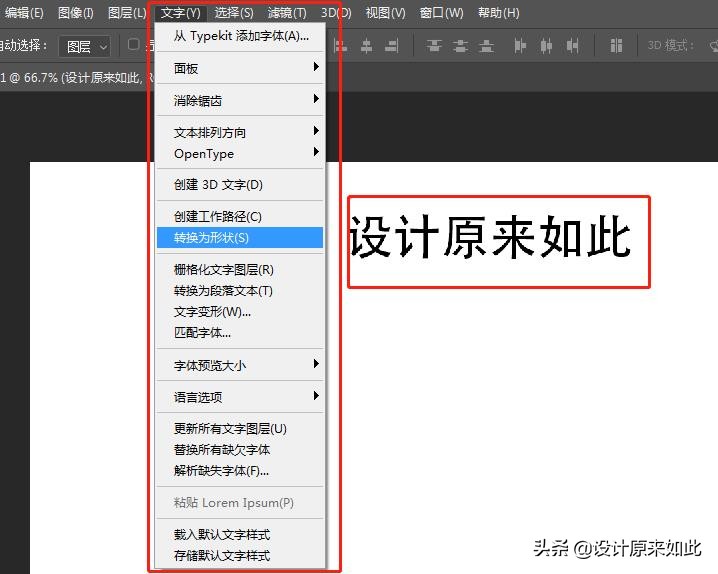The image size is (718, 574).
Task: Select 转换为形状(S) menu entry
Action: tap(240, 238)
